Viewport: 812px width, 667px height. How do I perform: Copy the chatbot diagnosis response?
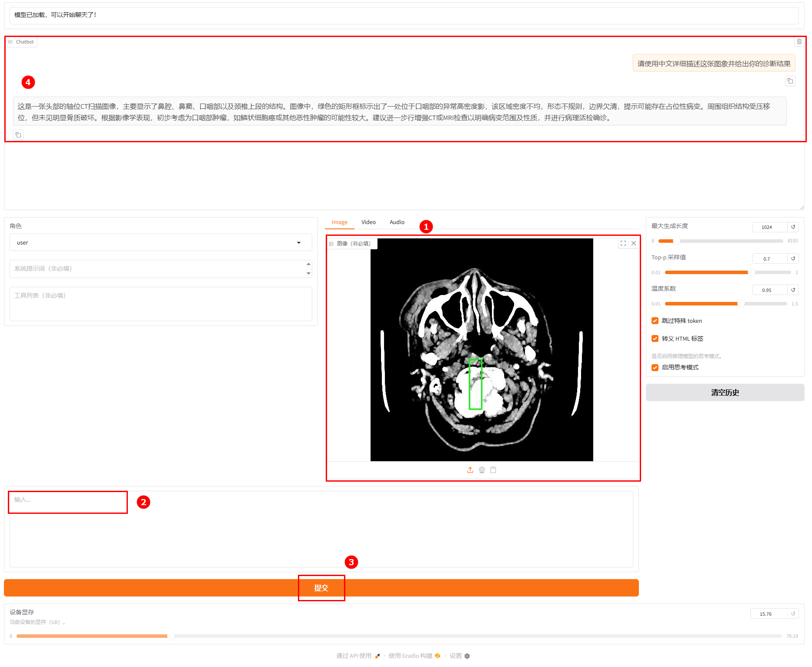coord(18,135)
